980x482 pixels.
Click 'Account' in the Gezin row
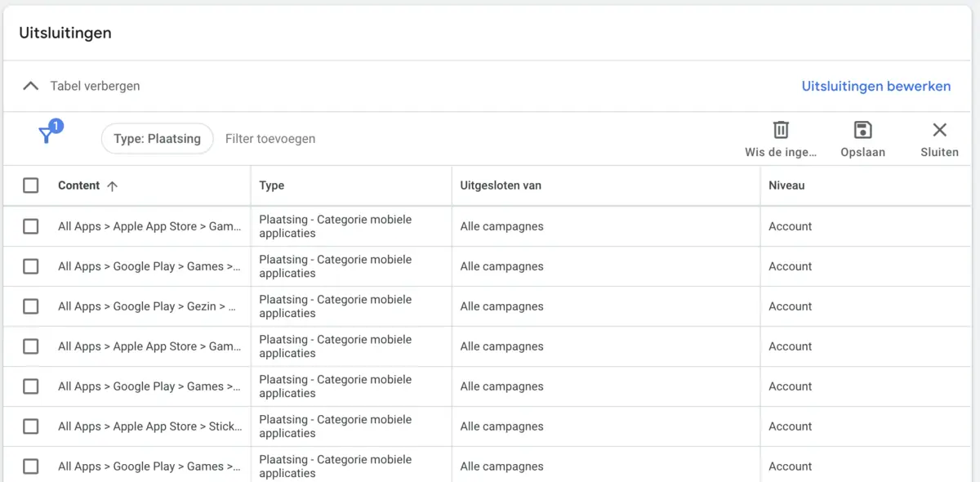point(790,306)
